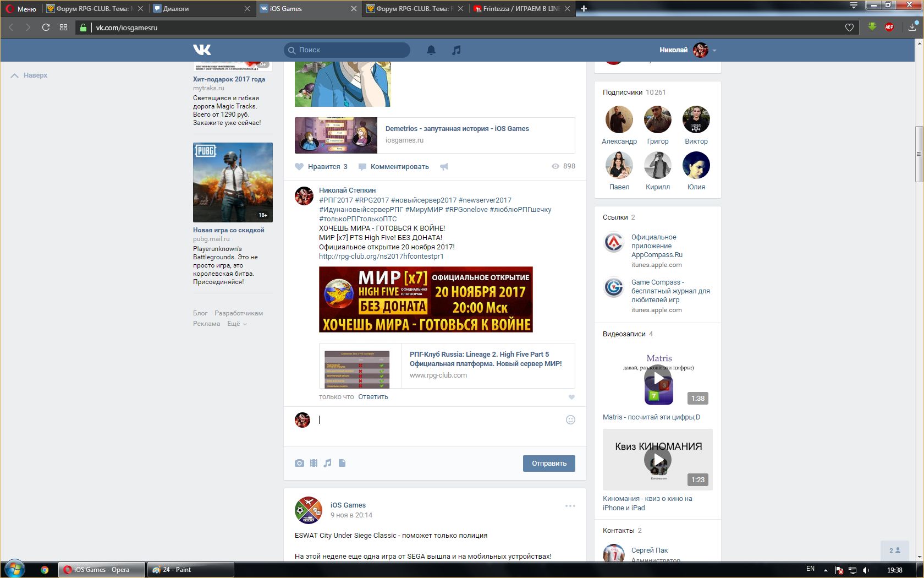Open the AdBlock Plus extension icon

click(889, 27)
